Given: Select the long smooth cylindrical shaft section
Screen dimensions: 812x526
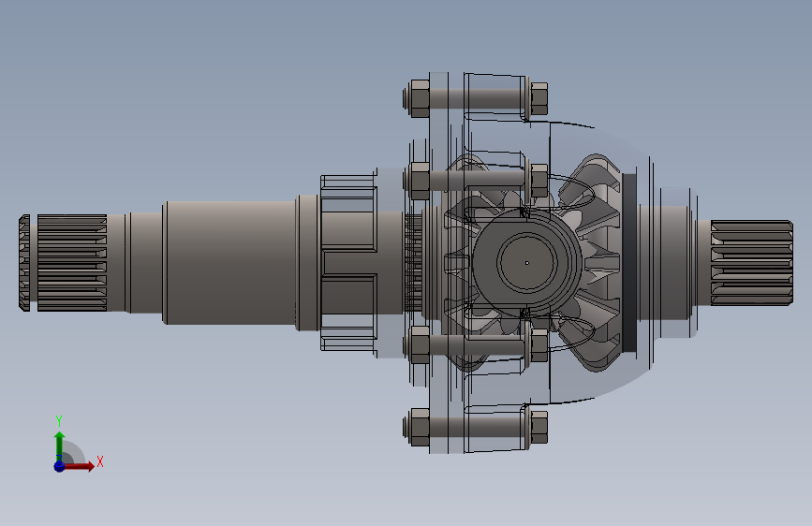Looking at the screenshot, I should (x=229, y=262).
